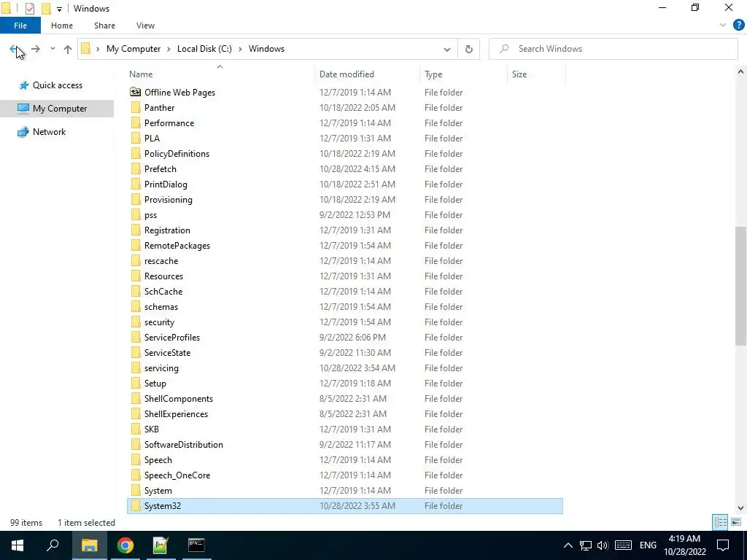
Task: Click the scrollbar down arrow
Action: click(740, 508)
